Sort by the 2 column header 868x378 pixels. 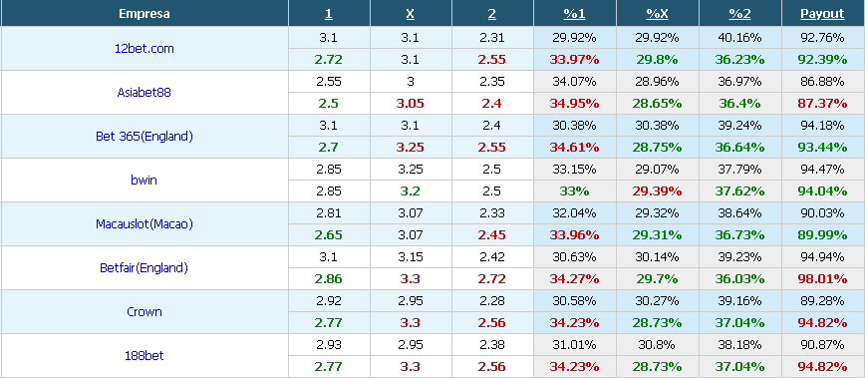coord(492,14)
